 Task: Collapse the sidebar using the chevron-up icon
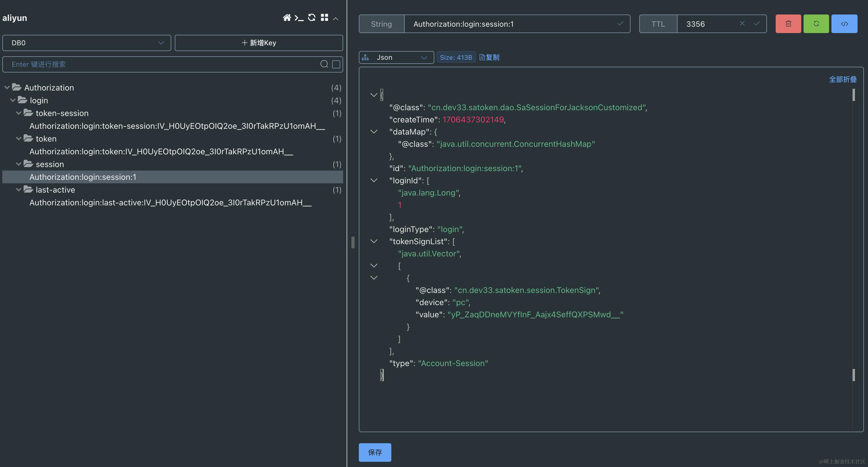coord(336,19)
